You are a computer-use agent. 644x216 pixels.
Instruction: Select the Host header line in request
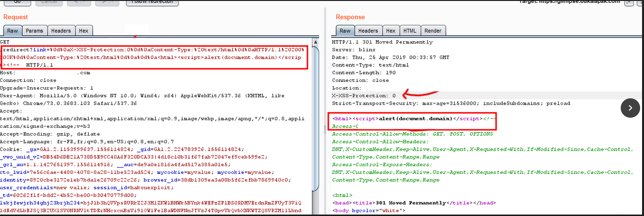(x=45, y=73)
